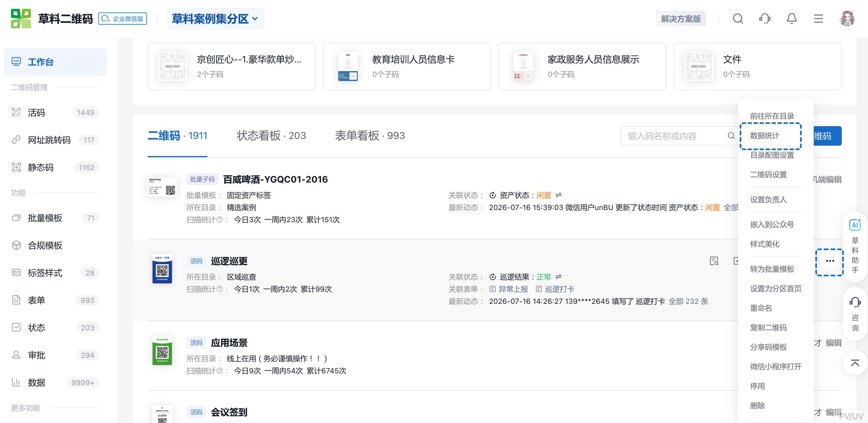Select 微信小程序打开 in the context menu
868x423 pixels.
tap(776, 367)
